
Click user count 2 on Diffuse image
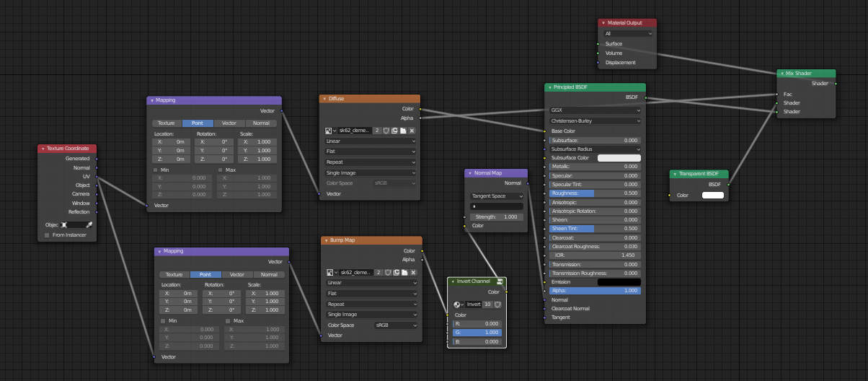(x=377, y=131)
